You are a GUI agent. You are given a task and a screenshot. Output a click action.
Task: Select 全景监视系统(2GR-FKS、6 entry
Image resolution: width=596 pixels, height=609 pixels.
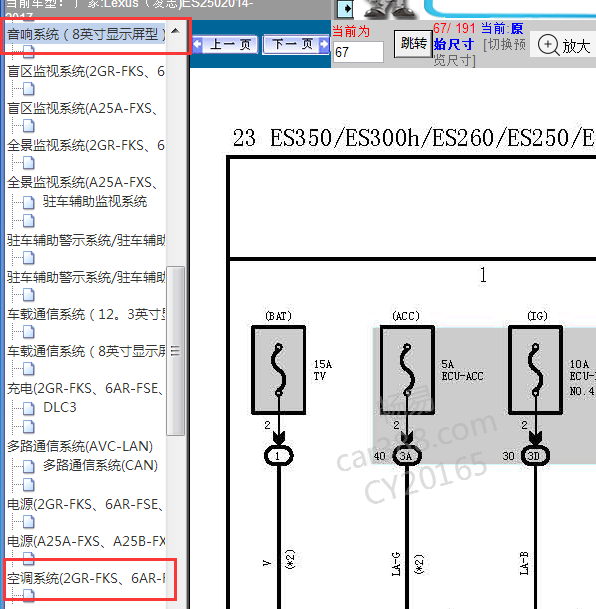coord(86,145)
